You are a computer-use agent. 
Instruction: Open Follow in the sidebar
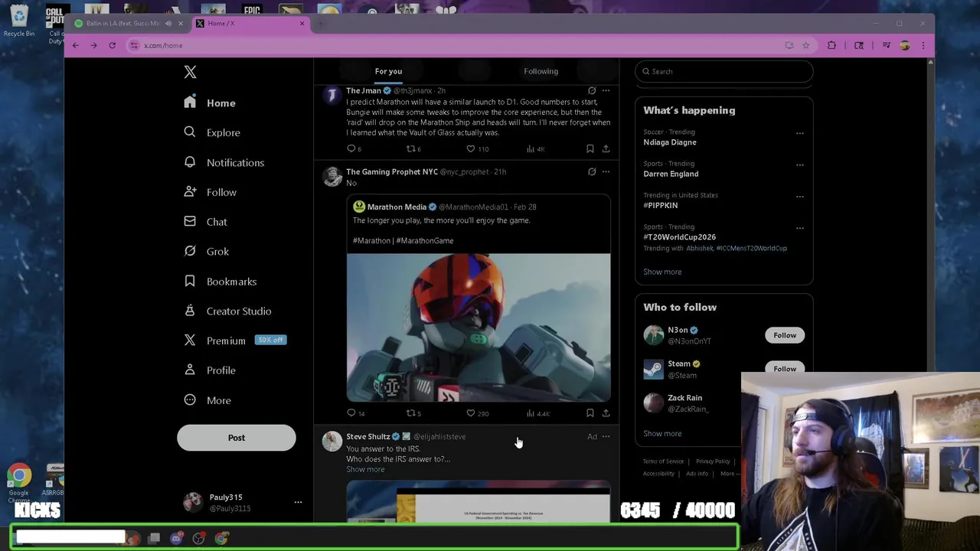point(210,192)
